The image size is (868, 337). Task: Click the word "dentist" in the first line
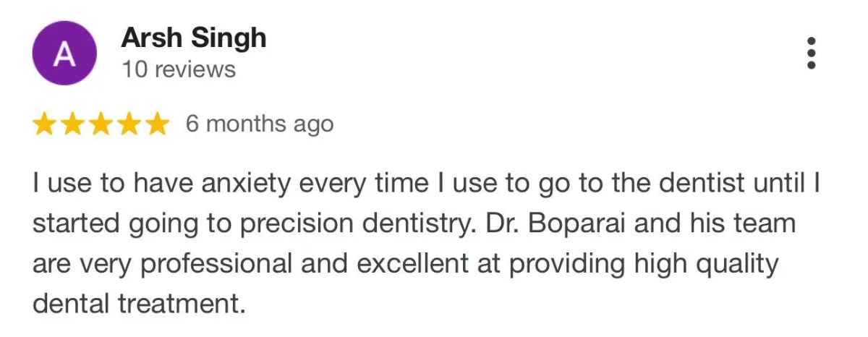(695, 184)
